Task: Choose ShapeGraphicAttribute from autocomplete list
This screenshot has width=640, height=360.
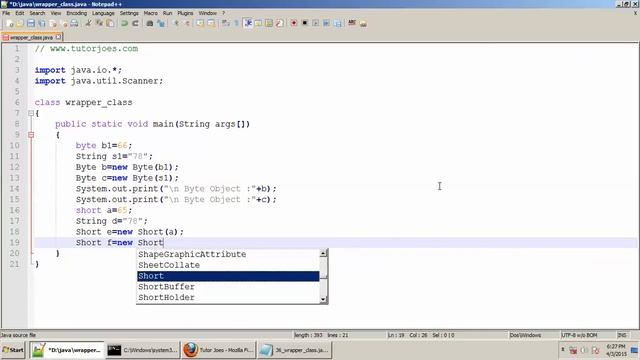Action: (228, 254)
